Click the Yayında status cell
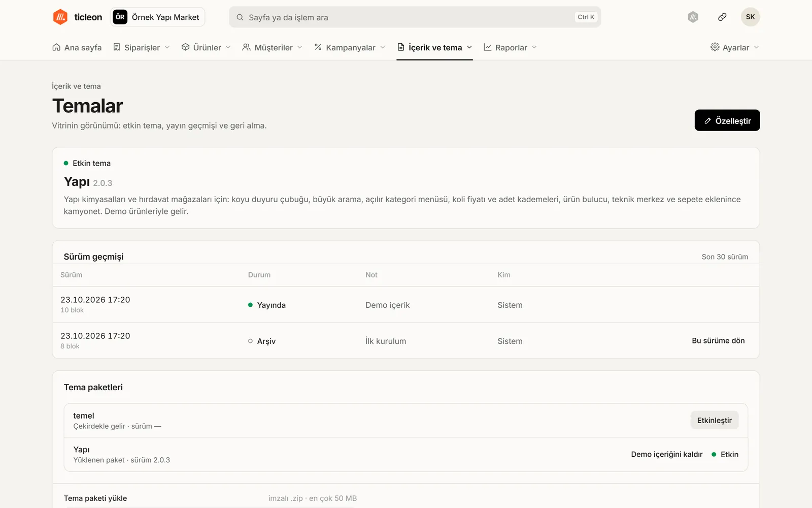This screenshot has width=812, height=508. (x=267, y=305)
